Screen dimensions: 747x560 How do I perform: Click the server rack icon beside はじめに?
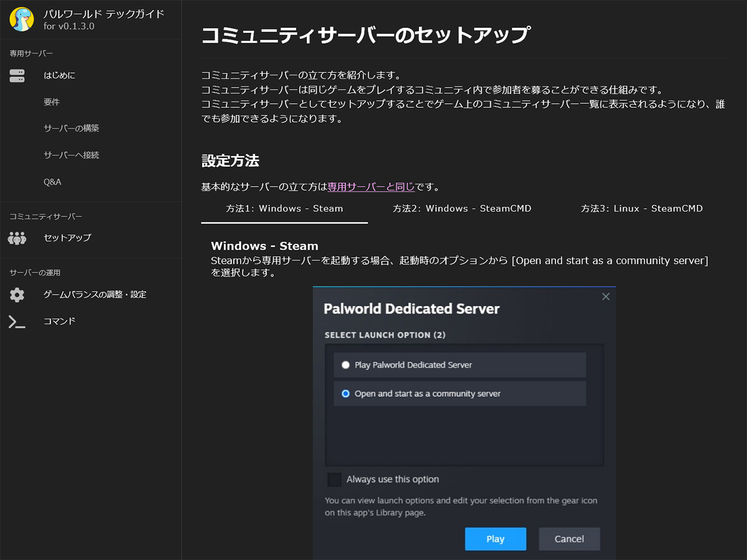(17, 76)
